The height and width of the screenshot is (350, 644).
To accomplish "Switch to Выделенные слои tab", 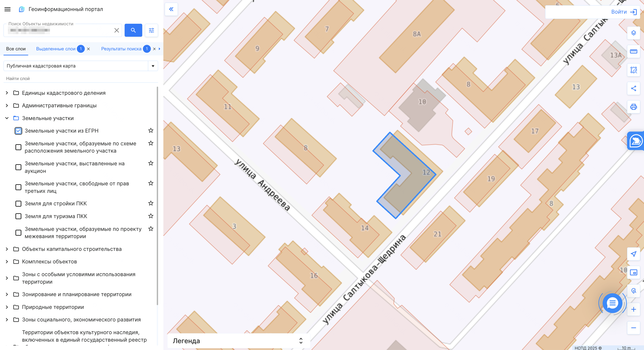I will [55, 49].
